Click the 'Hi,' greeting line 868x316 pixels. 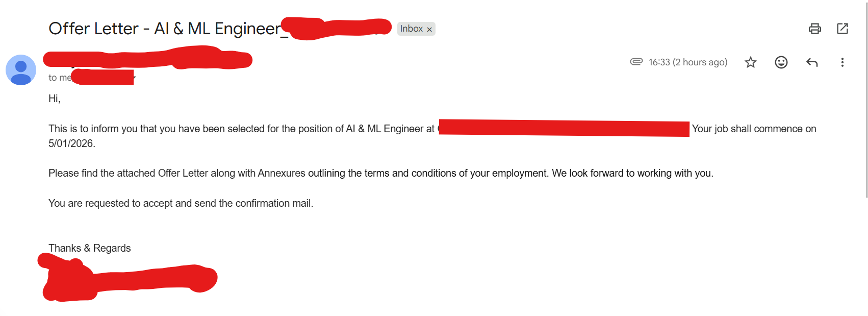55,99
